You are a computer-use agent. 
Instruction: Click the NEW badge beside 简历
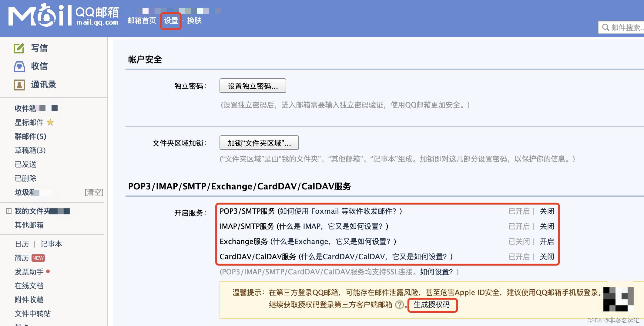pyautogui.click(x=38, y=258)
